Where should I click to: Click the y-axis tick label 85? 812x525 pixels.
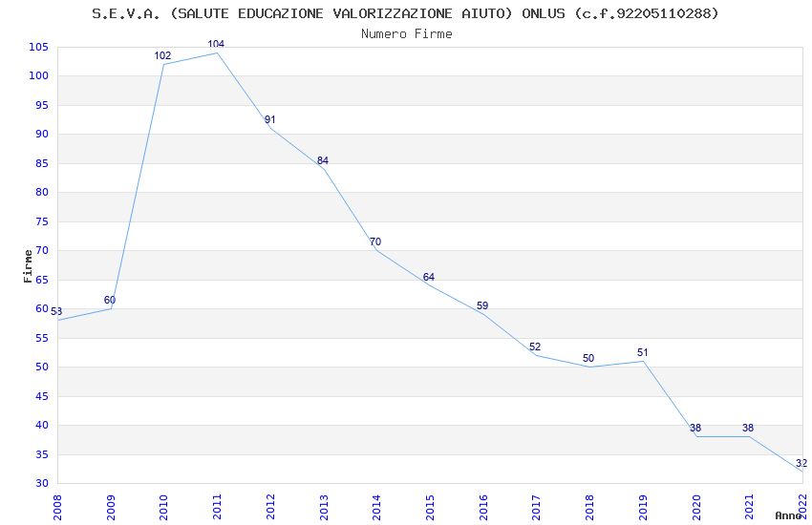click(42, 163)
